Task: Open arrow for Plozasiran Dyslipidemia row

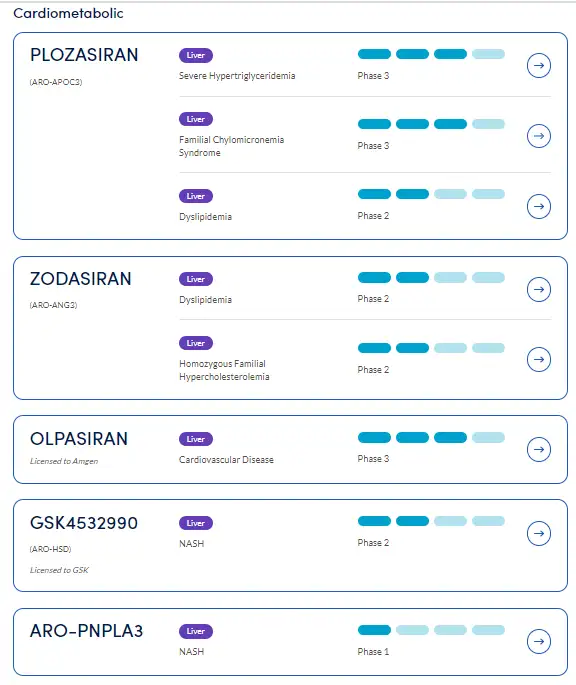Action: pyautogui.click(x=538, y=206)
